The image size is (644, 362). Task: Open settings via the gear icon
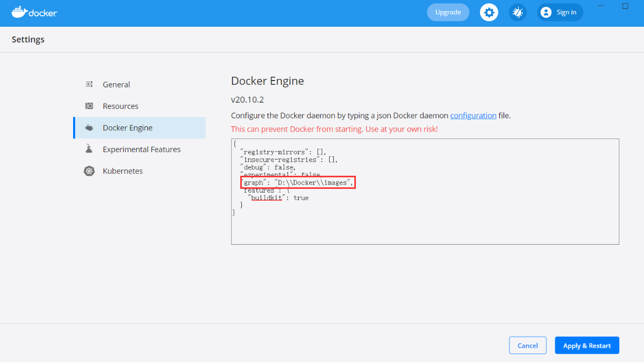[x=489, y=12]
